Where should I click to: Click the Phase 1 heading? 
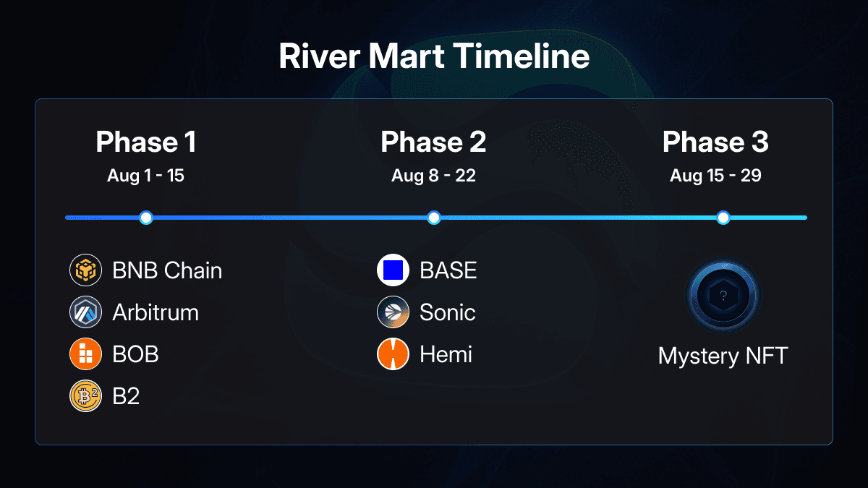[x=146, y=142]
